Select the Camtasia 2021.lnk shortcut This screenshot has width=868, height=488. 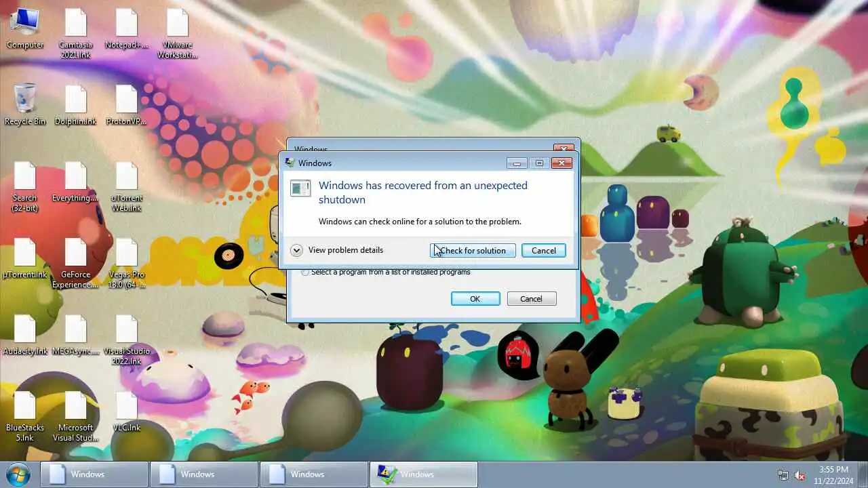(x=75, y=34)
